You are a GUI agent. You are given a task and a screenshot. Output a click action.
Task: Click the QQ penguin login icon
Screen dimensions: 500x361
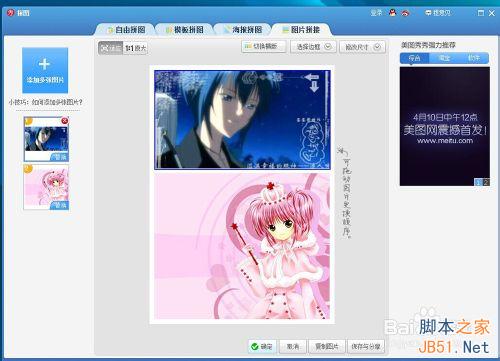[x=392, y=13]
